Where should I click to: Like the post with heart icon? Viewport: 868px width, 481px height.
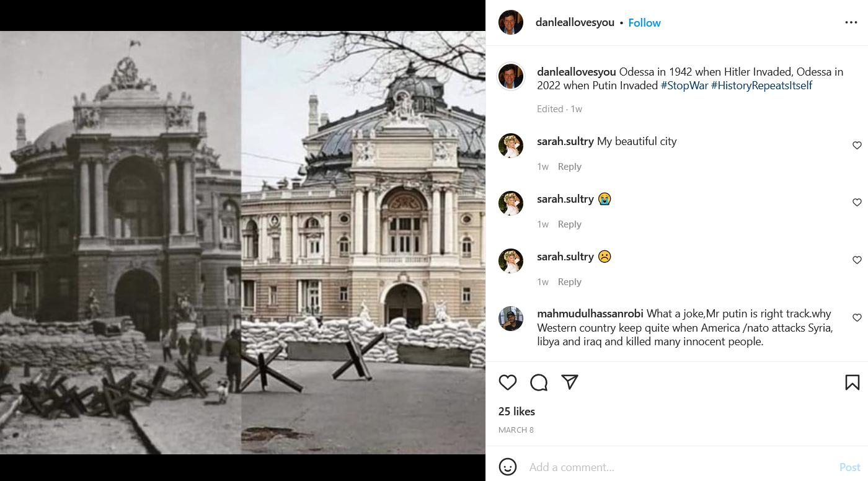(508, 382)
